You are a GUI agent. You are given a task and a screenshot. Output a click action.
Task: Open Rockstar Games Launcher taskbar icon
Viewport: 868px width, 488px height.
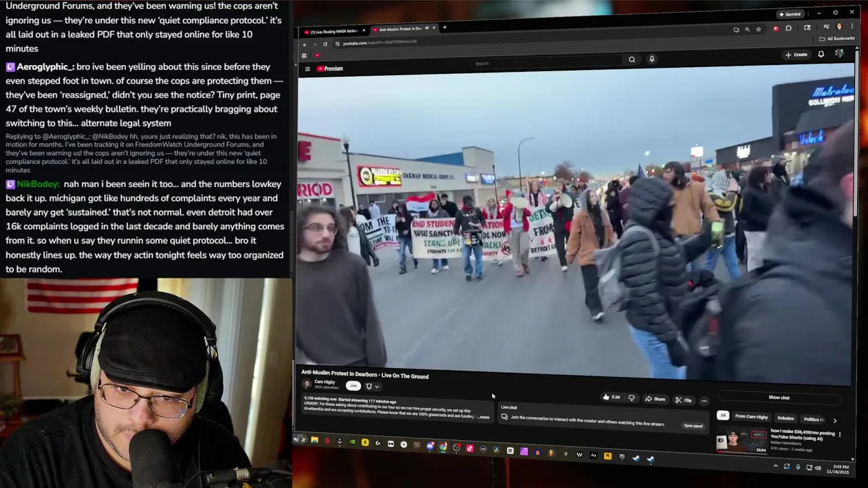[608, 456]
